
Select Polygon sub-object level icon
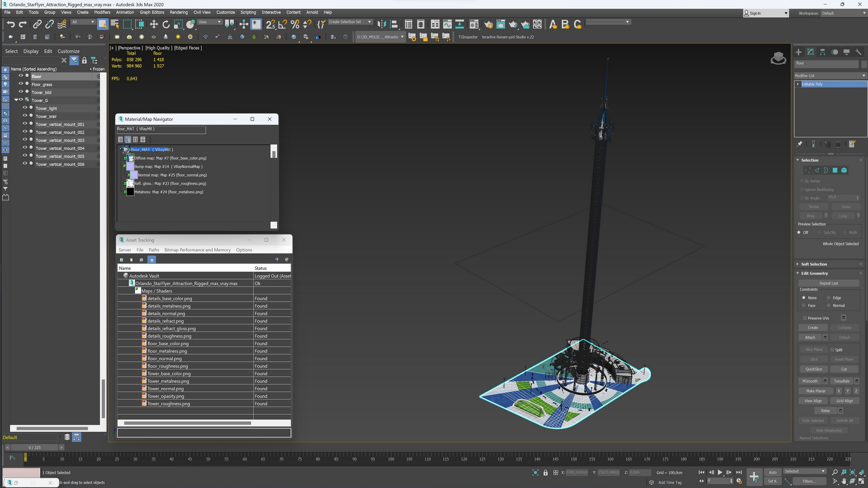pos(835,170)
